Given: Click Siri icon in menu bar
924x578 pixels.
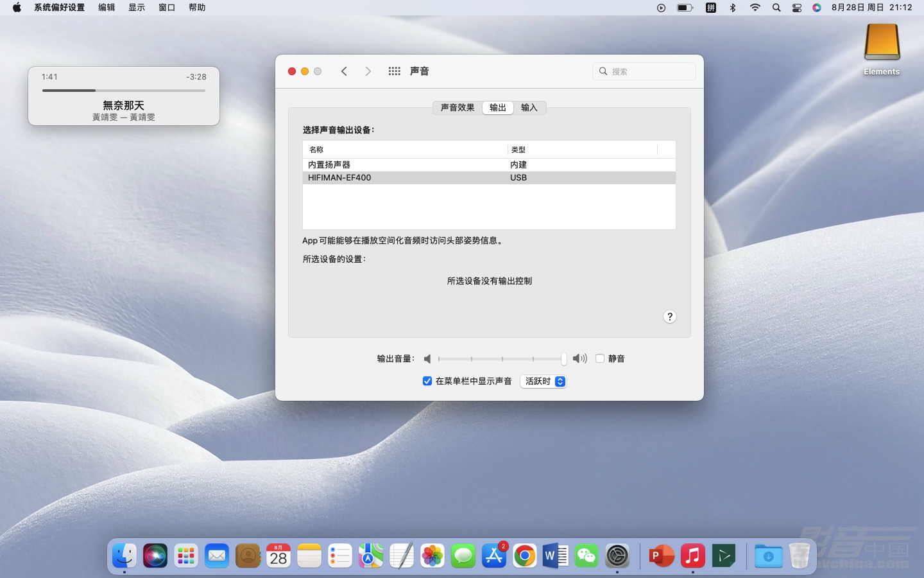Looking at the screenshot, I should click(817, 8).
